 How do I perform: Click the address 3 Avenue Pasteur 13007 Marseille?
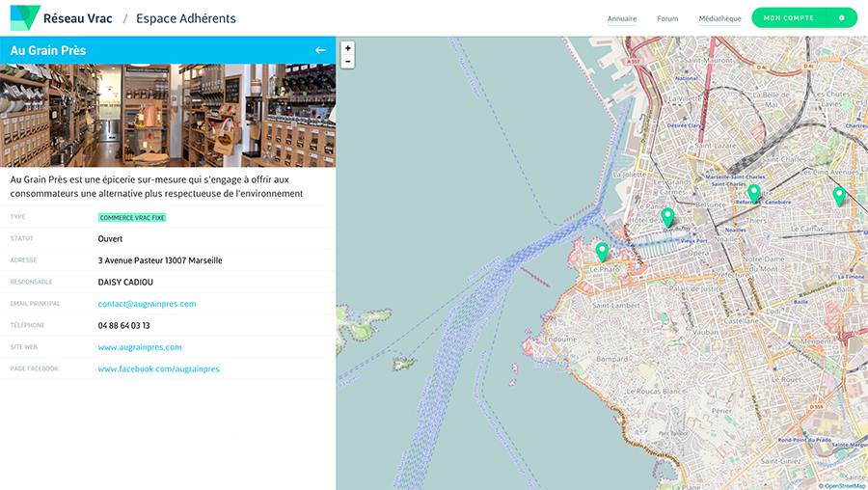pyautogui.click(x=160, y=260)
